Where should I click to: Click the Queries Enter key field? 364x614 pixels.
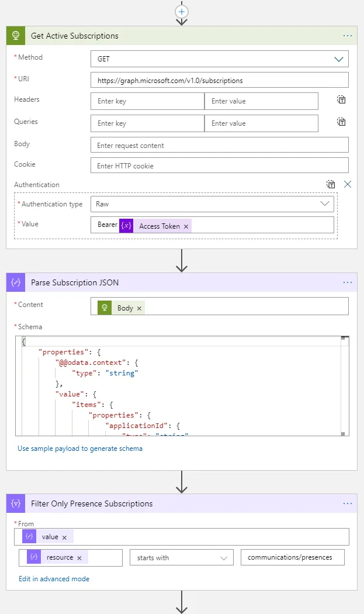point(148,123)
